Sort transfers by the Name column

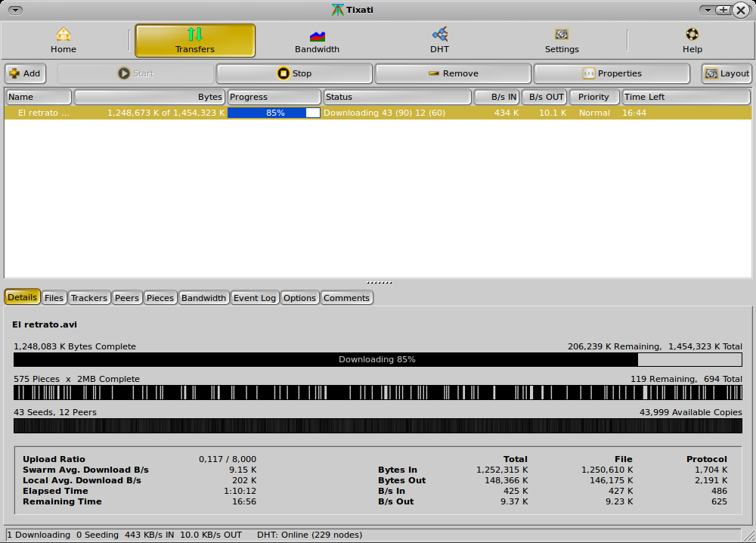pos(38,97)
